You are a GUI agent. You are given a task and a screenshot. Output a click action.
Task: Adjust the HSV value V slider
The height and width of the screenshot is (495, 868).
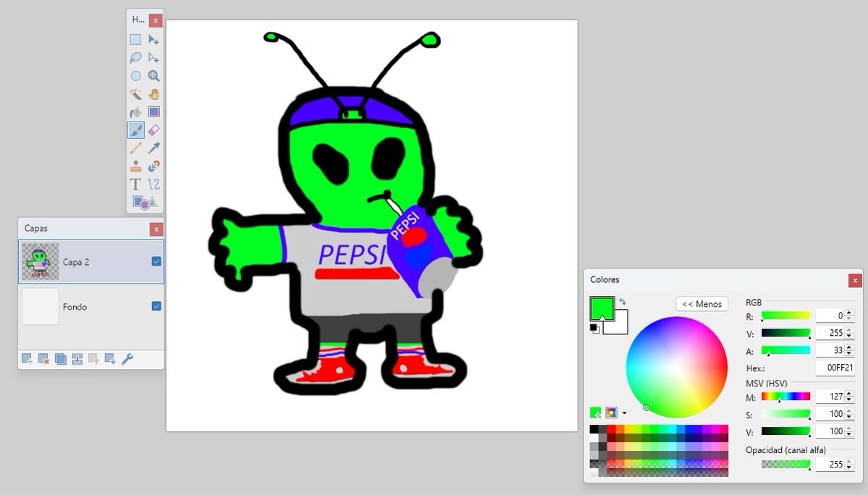pos(785,431)
